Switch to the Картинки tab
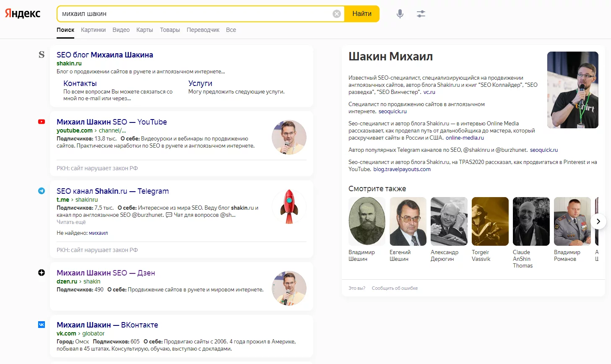This screenshot has height=364, width=611. coord(93,30)
